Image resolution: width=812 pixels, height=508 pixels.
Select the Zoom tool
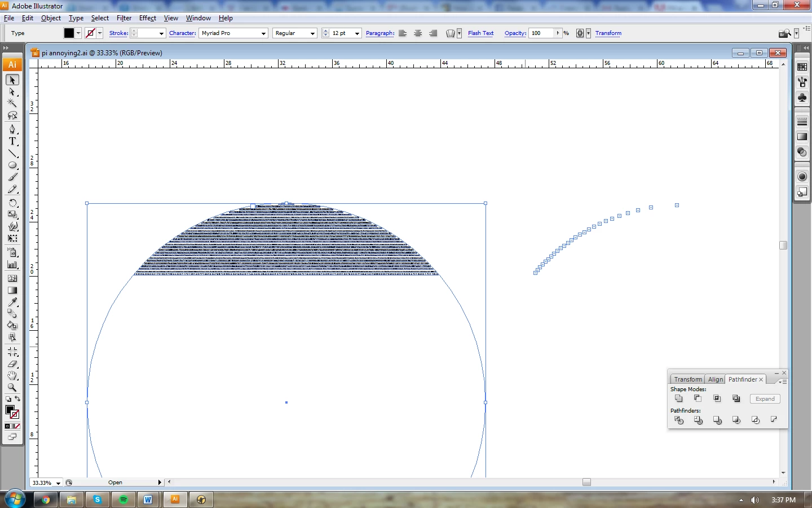(12, 388)
